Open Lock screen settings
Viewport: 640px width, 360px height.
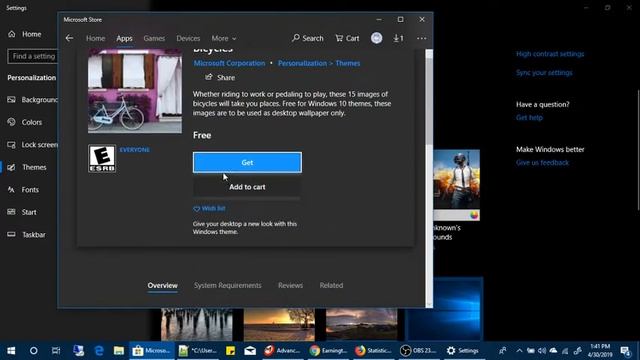33,144
